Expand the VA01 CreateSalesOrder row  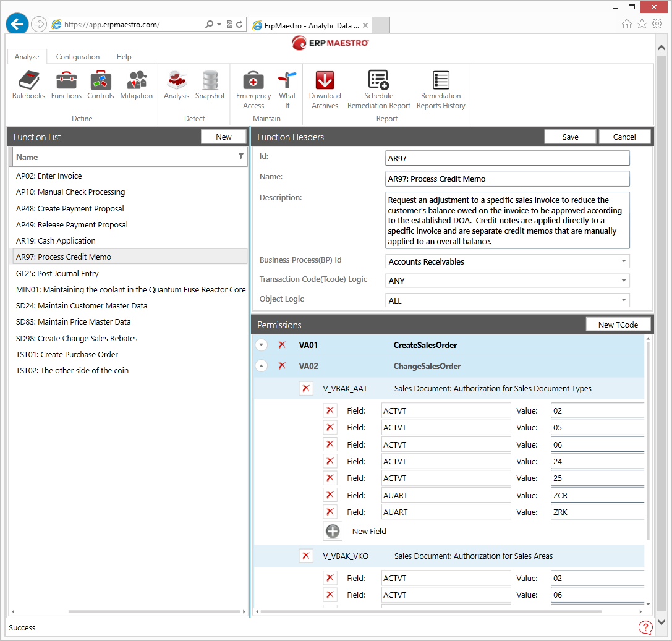(x=262, y=345)
